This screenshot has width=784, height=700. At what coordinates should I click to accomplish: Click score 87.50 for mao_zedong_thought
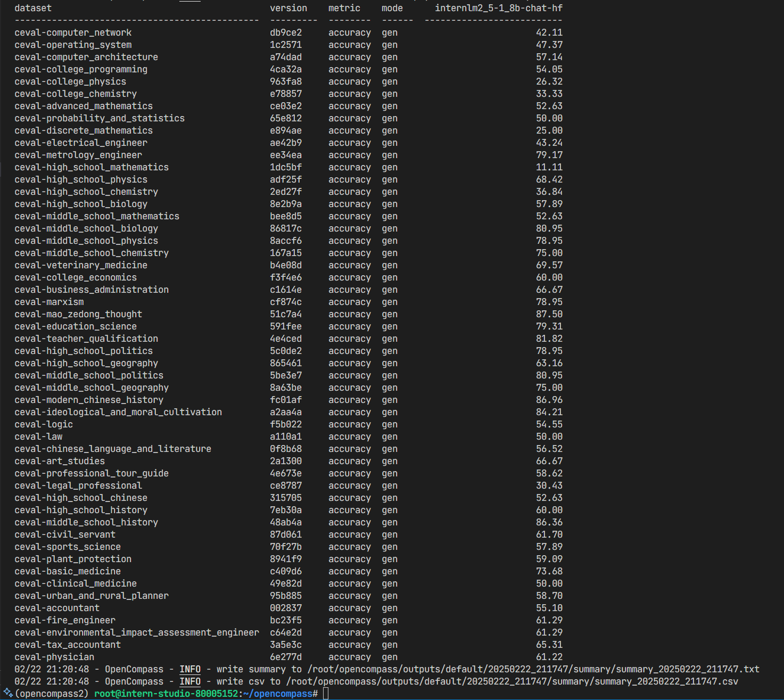[549, 314]
